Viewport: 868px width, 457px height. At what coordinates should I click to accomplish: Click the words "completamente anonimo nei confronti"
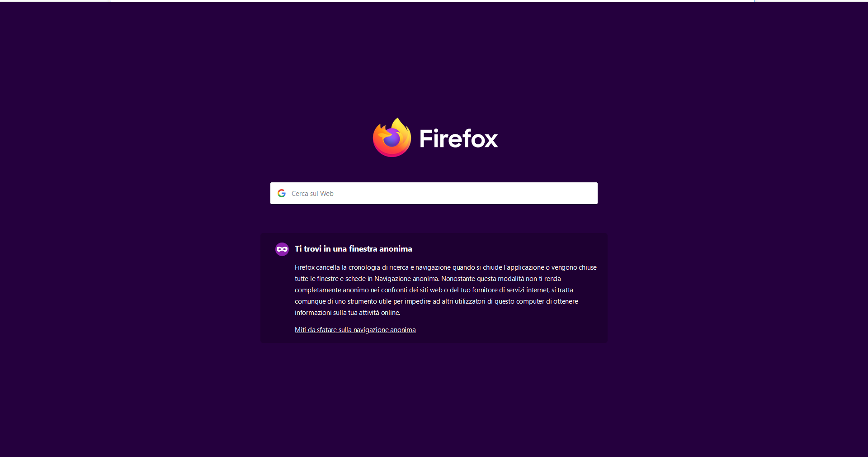point(351,290)
